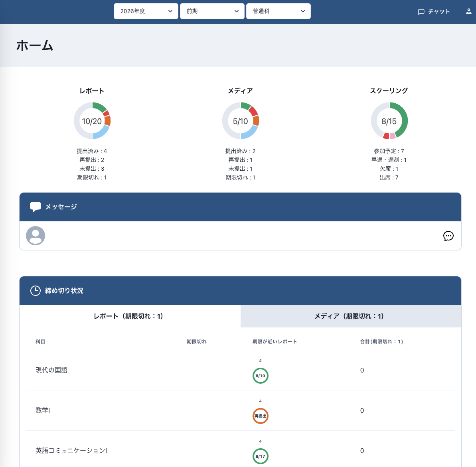Click the ホーム page heading

coord(35,45)
